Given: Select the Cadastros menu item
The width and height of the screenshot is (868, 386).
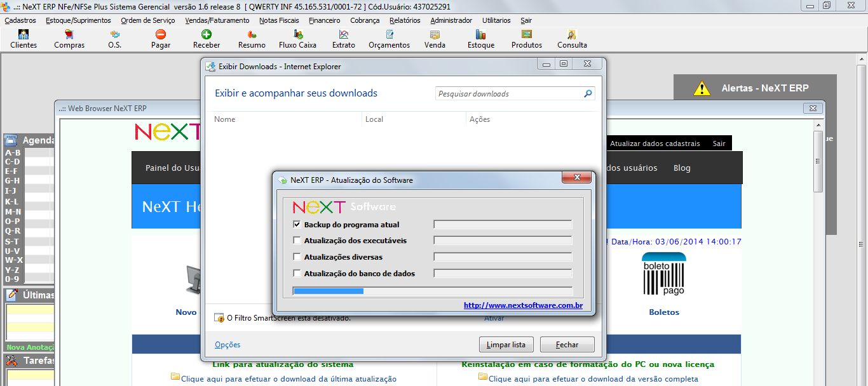Looking at the screenshot, I should tap(20, 20).
